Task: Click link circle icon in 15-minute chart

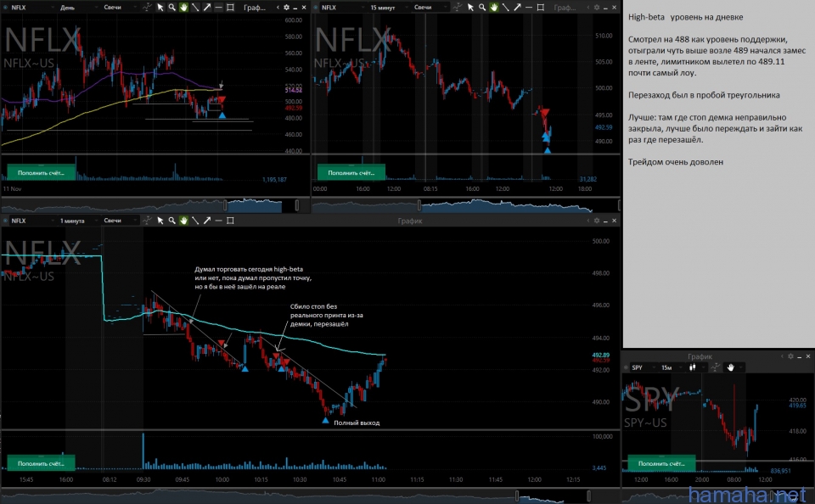Action: pyautogui.click(x=316, y=8)
